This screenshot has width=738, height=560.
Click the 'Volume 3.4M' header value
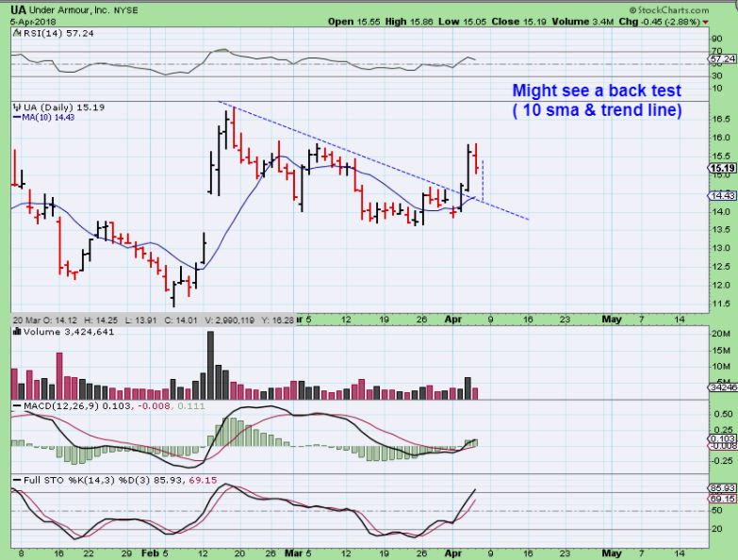[582, 22]
